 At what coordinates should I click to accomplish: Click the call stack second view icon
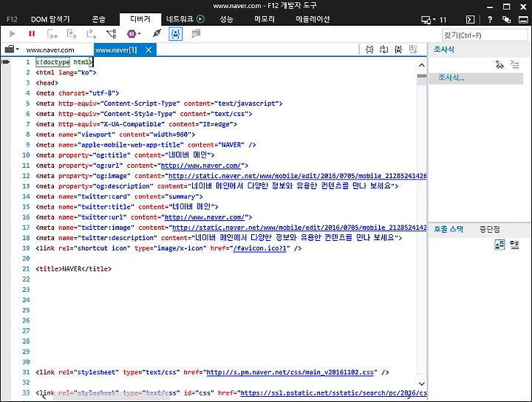(x=514, y=245)
